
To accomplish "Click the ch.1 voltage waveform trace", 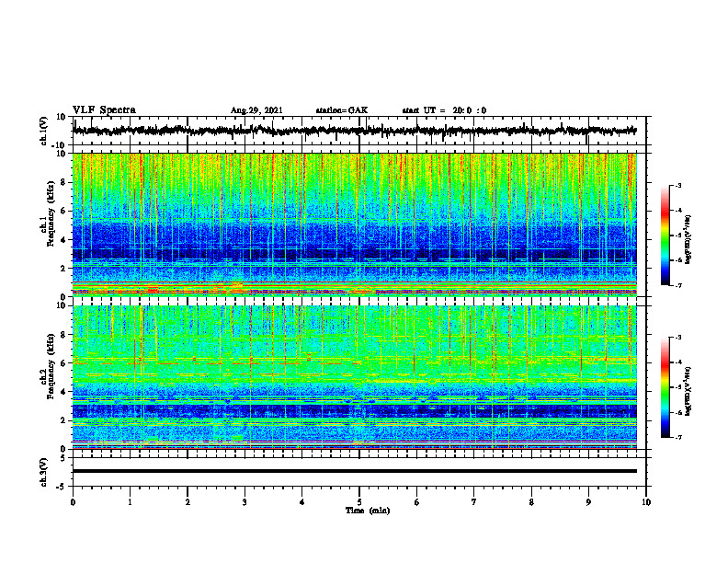I will [355, 131].
